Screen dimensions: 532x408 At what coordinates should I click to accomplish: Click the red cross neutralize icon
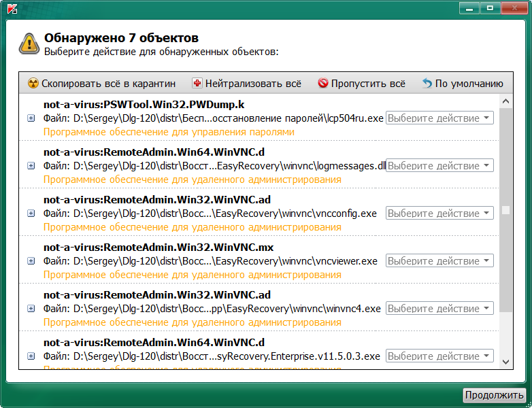pyautogui.click(x=197, y=83)
